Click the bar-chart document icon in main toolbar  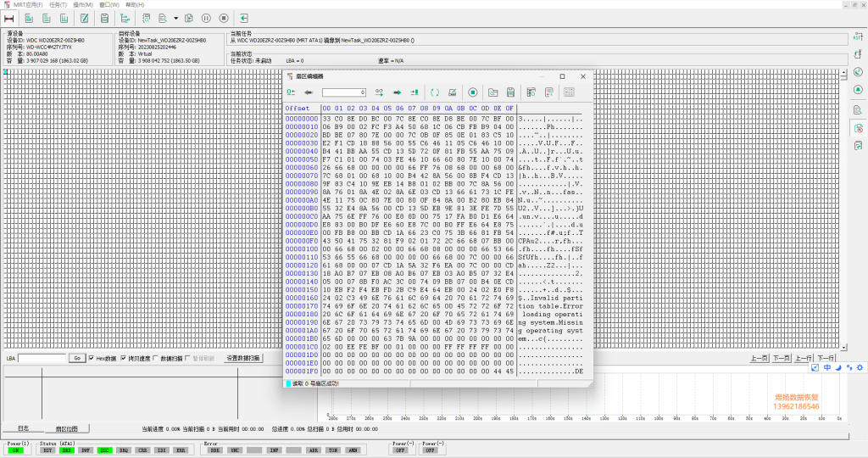(64, 19)
